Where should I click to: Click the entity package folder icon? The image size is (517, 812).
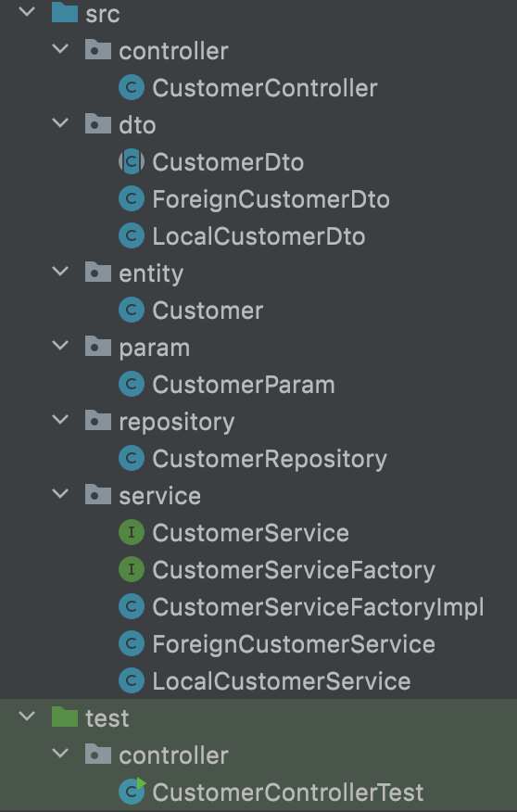[98, 272]
